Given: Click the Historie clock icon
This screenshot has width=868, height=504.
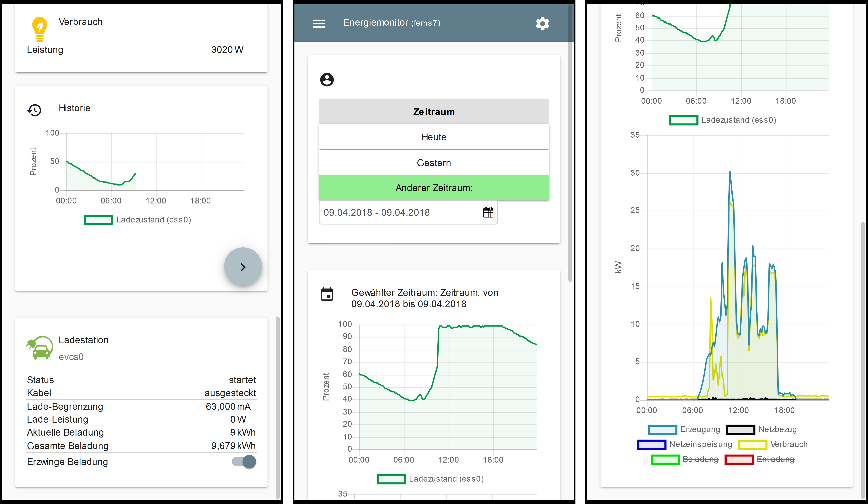Looking at the screenshot, I should tap(34, 110).
